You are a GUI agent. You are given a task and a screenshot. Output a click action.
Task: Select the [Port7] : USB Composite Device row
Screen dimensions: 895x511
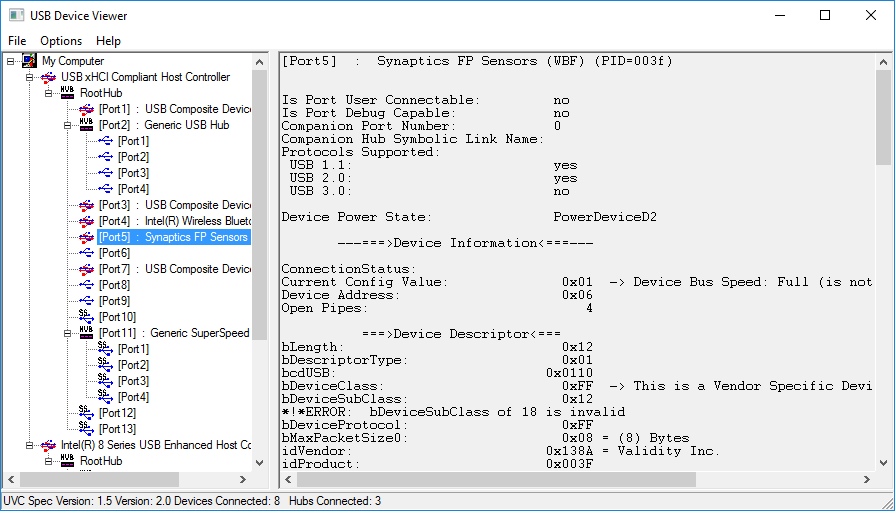pyautogui.click(x=174, y=268)
